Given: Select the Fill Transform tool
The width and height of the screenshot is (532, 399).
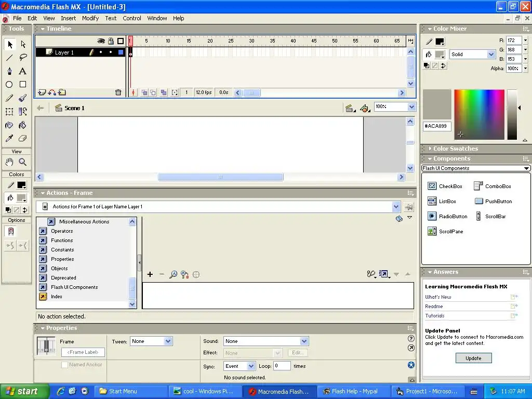Looking at the screenshot, I should [x=23, y=112].
